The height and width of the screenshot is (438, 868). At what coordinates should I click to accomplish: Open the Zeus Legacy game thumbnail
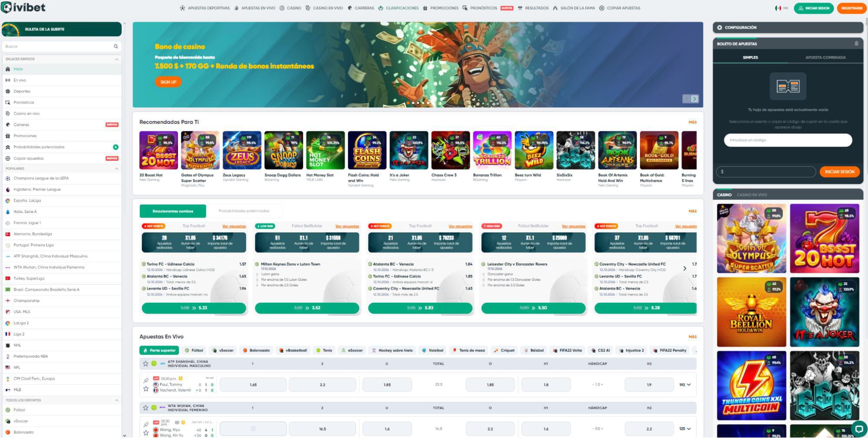tap(242, 150)
